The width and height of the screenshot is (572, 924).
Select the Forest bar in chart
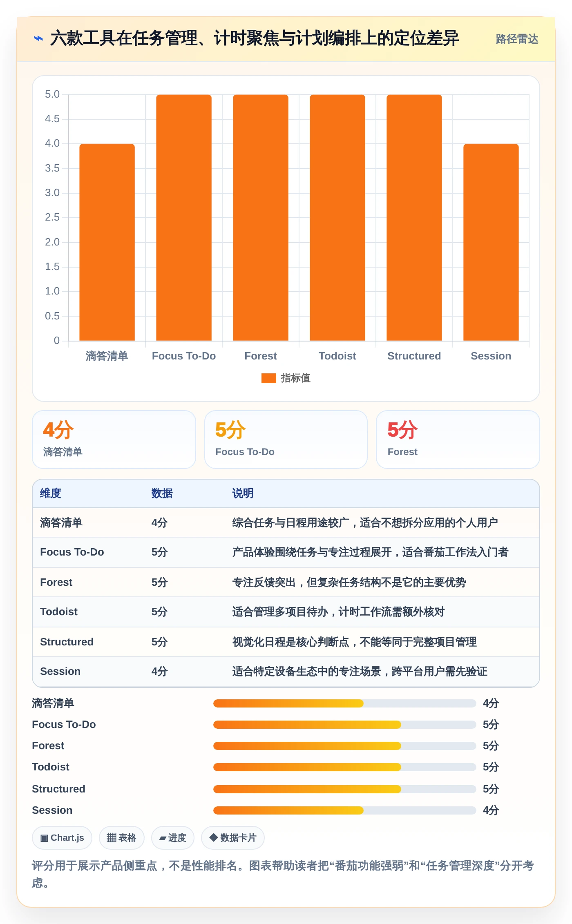pos(261,217)
